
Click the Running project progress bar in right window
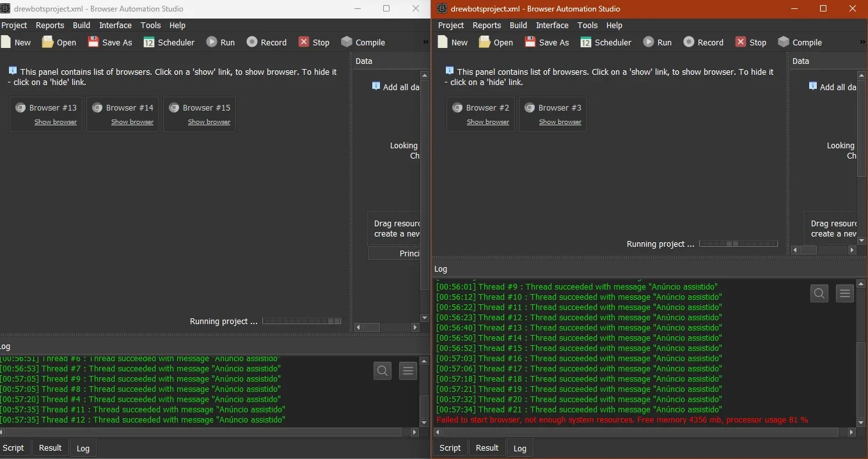738,244
